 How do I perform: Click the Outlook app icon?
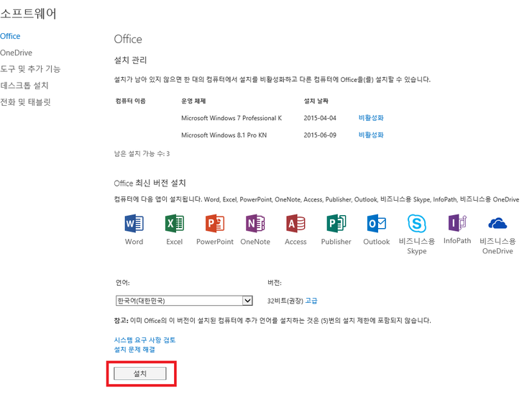click(376, 224)
